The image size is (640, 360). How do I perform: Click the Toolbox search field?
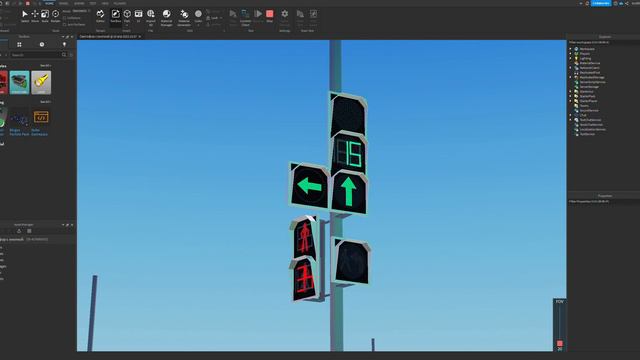pyautogui.click(x=35, y=55)
